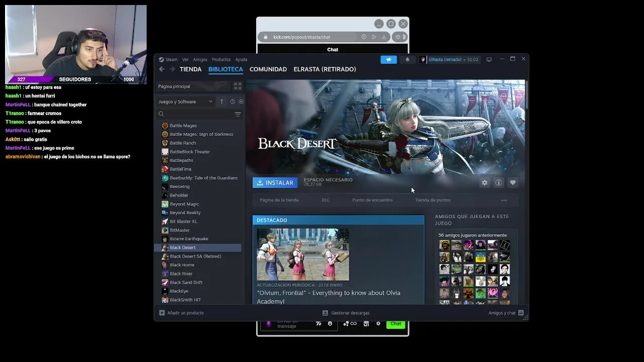Click the cube extension icon in Kick chat window
This screenshot has height=362, width=644.
tap(397, 37)
